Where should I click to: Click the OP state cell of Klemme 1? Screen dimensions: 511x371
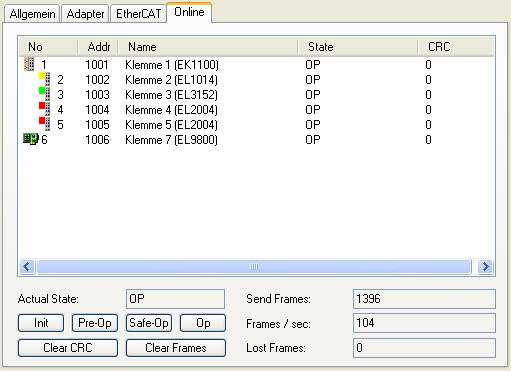point(313,65)
